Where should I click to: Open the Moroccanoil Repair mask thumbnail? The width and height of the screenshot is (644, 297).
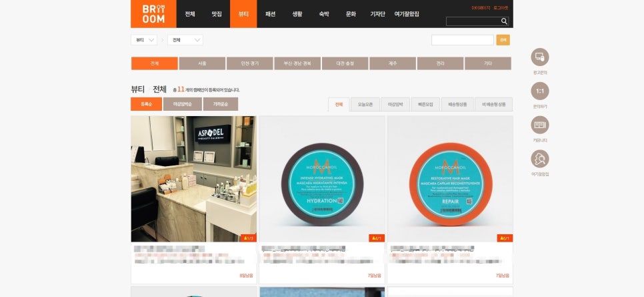450,179
